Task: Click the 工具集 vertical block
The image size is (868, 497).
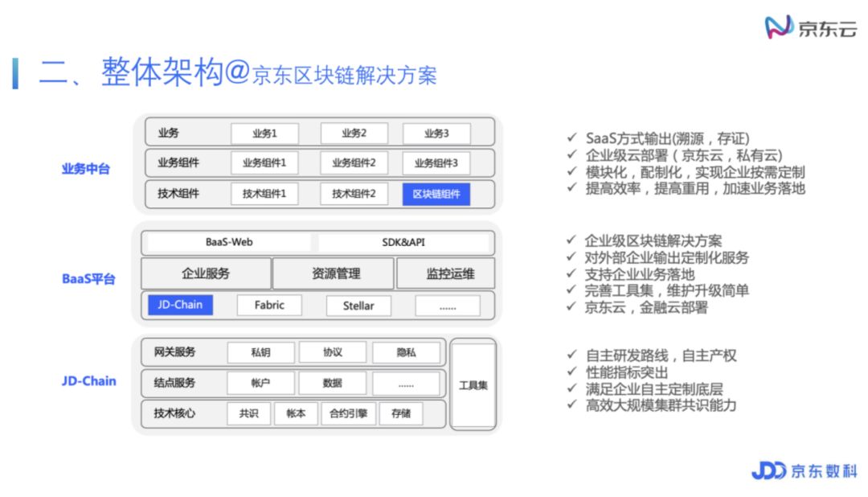Action: coord(473,385)
